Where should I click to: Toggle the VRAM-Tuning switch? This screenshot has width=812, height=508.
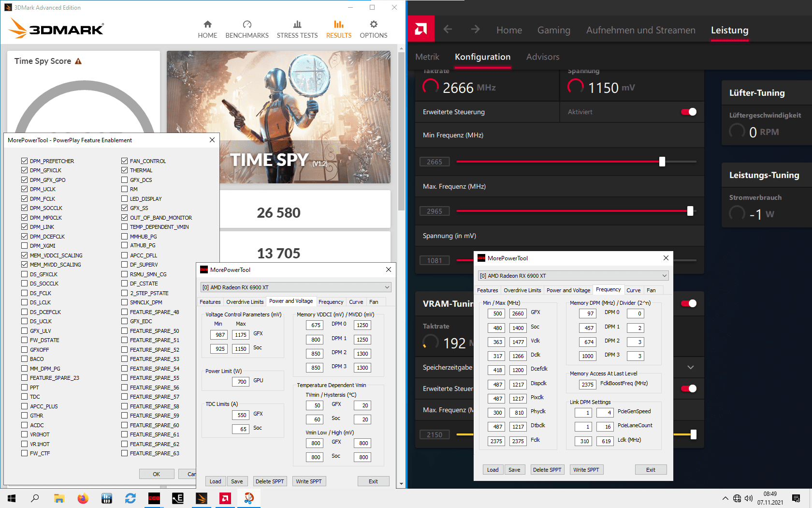point(689,303)
